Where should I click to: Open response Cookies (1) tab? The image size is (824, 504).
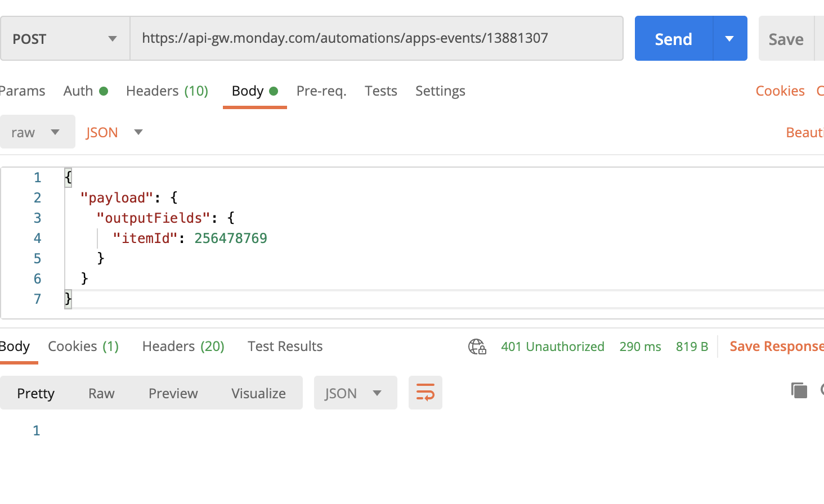[83, 346]
